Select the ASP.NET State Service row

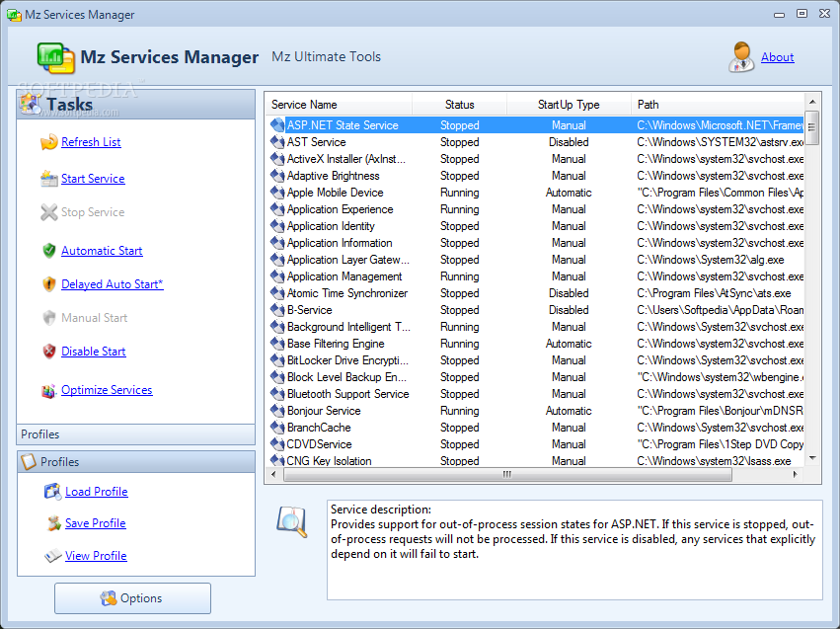[x=536, y=125]
